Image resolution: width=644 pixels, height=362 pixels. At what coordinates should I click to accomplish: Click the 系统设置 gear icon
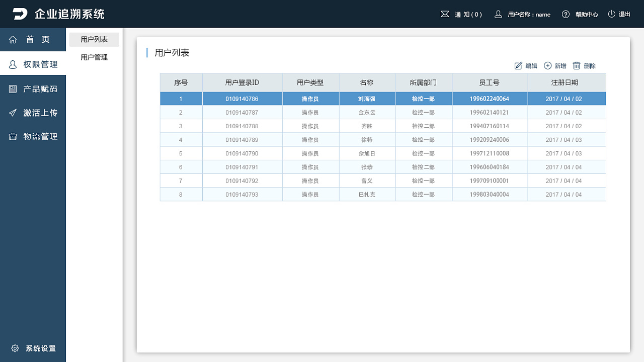click(15, 348)
